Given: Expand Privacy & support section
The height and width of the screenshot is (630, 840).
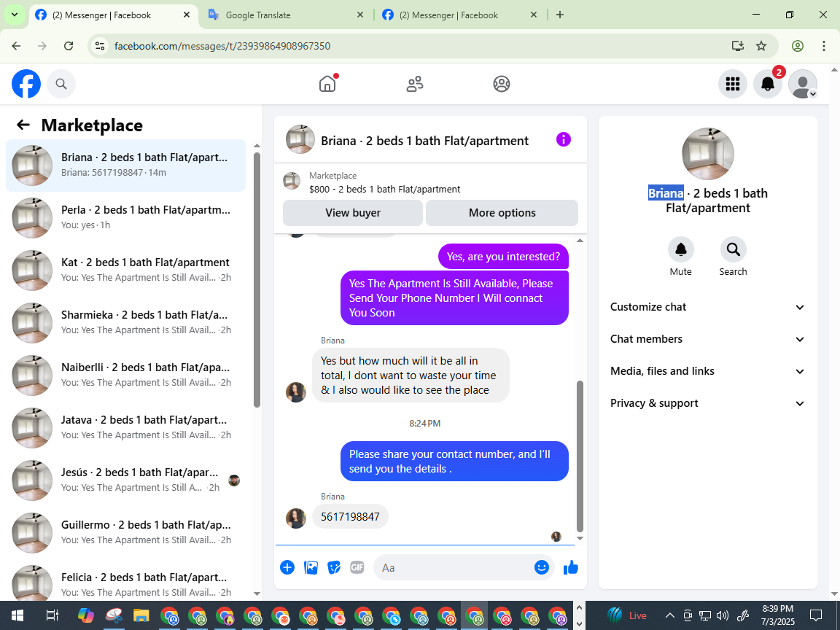Looking at the screenshot, I should (708, 403).
